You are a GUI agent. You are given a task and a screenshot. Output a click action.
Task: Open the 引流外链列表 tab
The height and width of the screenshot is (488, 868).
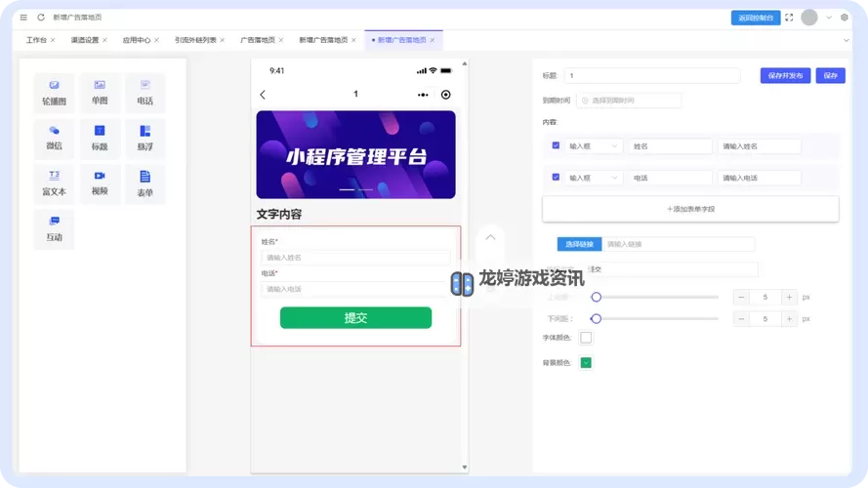[195, 40]
